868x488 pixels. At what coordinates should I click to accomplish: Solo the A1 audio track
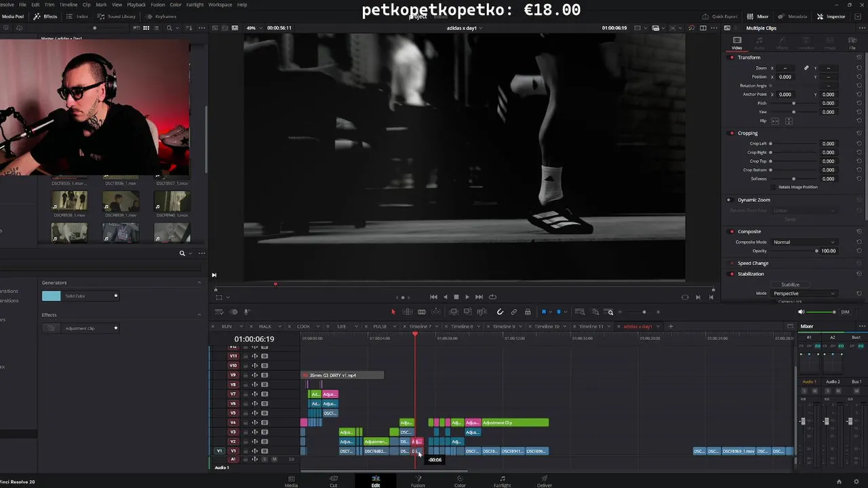[x=264, y=460]
